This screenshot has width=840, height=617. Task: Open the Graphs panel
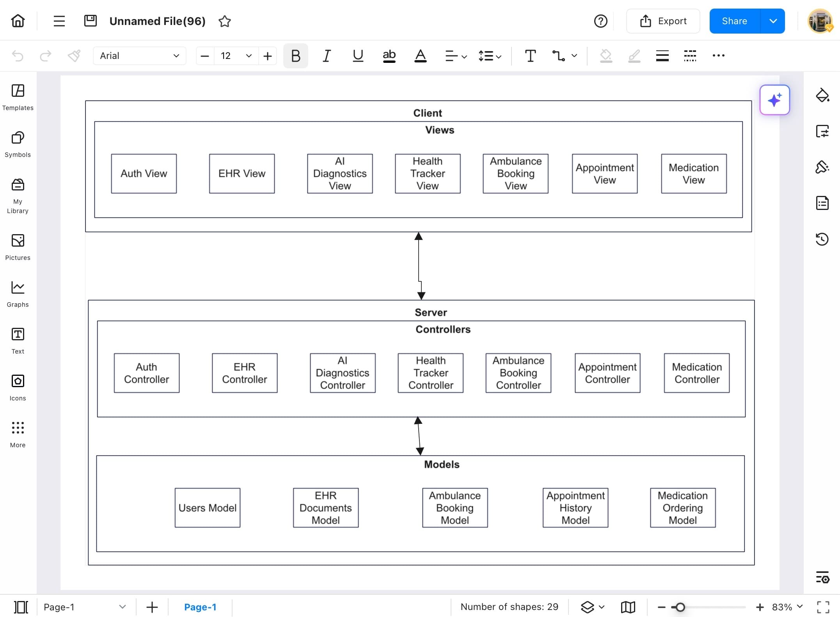(x=18, y=293)
